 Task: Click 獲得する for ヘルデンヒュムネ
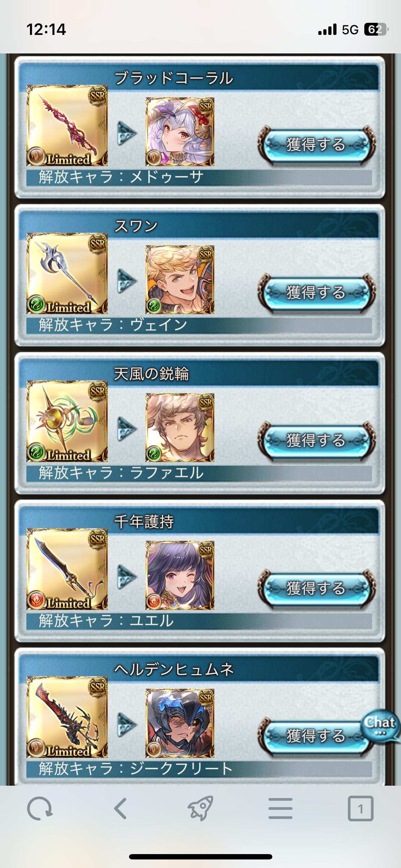point(310,736)
